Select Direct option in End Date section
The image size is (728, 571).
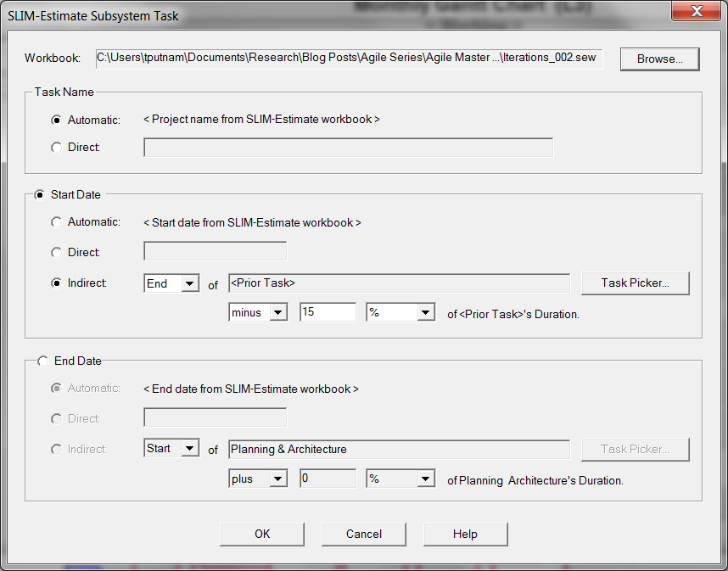(x=56, y=419)
